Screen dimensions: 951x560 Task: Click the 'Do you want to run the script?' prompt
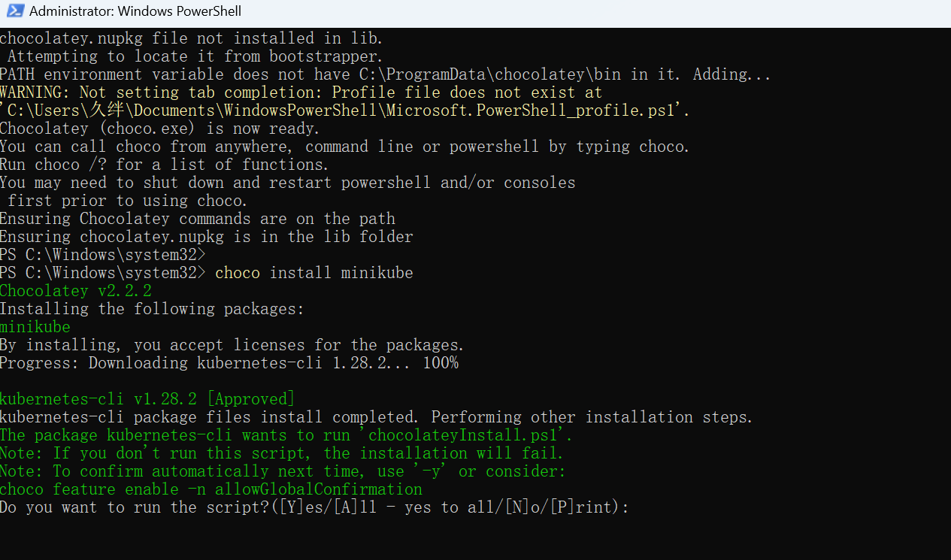click(314, 507)
